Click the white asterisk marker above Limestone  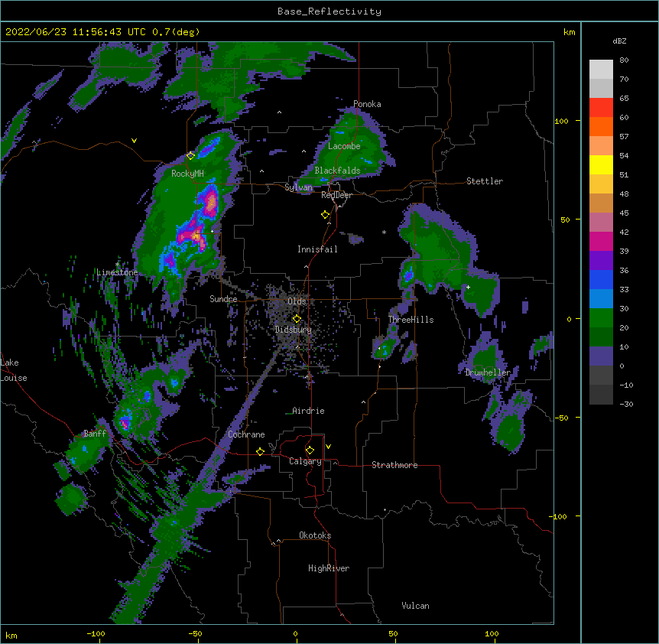(x=117, y=265)
